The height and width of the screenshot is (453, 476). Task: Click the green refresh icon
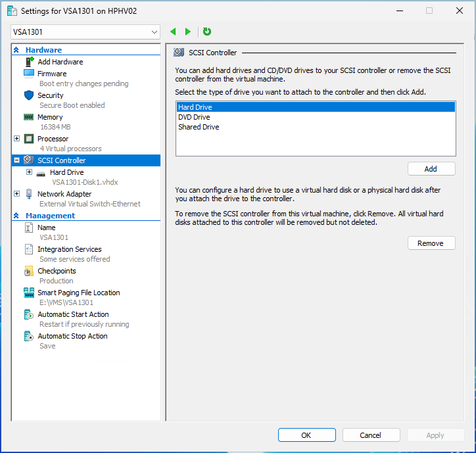pyautogui.click(x=207, y=32)
